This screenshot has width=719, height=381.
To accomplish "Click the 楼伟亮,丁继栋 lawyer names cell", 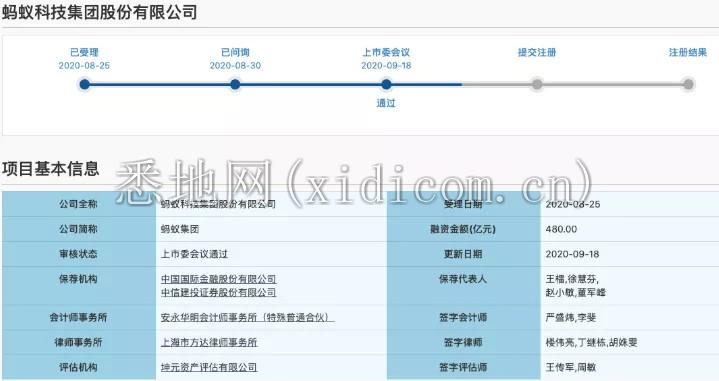I will point(592,342).
